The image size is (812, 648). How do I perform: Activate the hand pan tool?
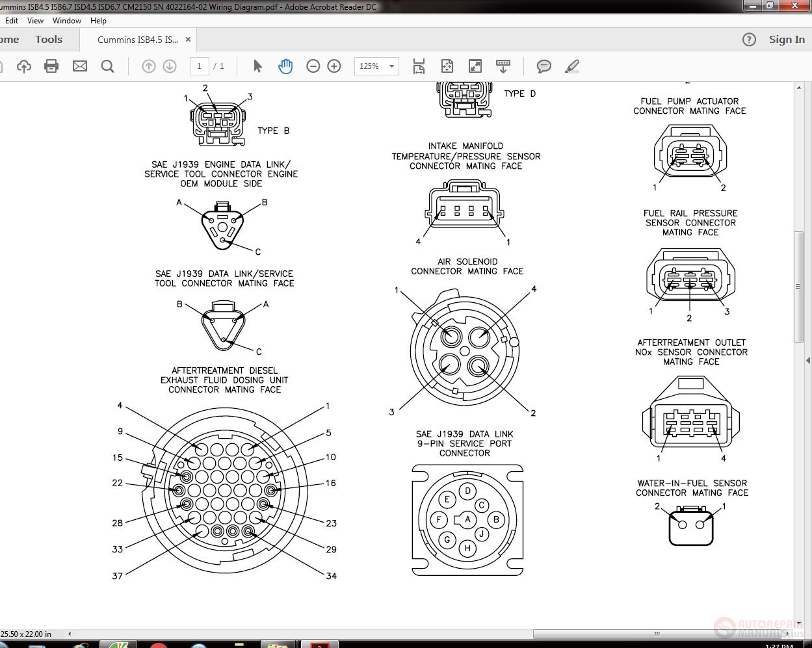point(285,66)
